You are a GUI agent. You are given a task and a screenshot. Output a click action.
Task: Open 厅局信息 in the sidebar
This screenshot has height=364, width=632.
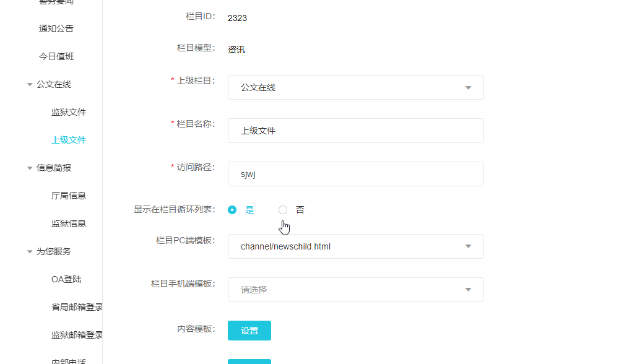pos(69,196)
